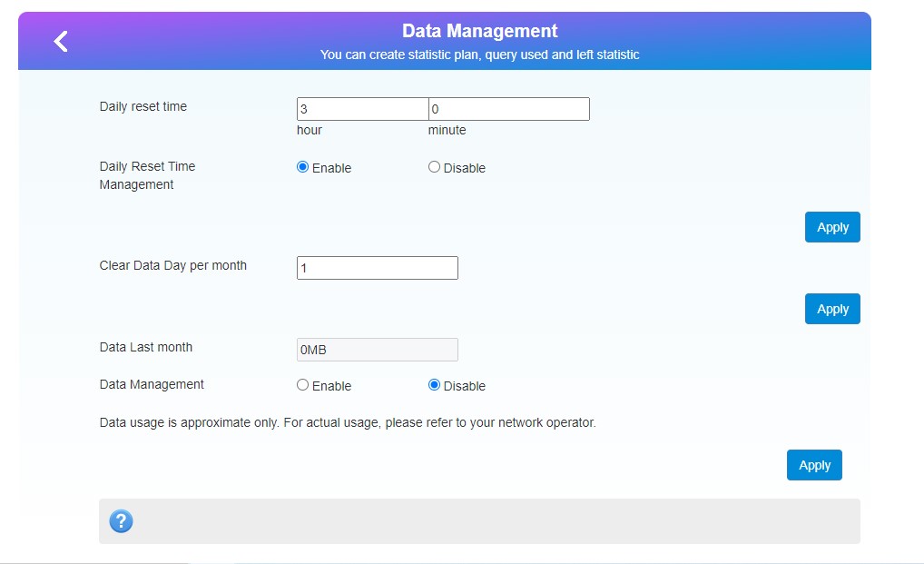The height and width of the screenshot is (564, 924).
Task: Click the Data Management page title
Action: pos(479,31)
